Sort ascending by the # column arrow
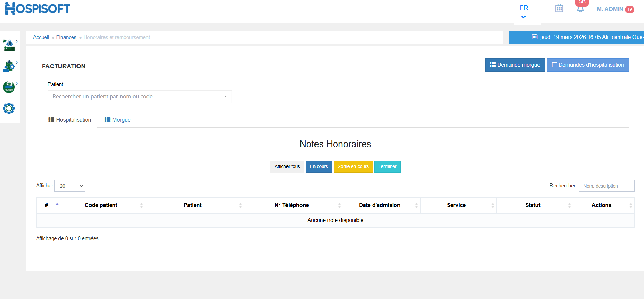 [x=57, y=204]
